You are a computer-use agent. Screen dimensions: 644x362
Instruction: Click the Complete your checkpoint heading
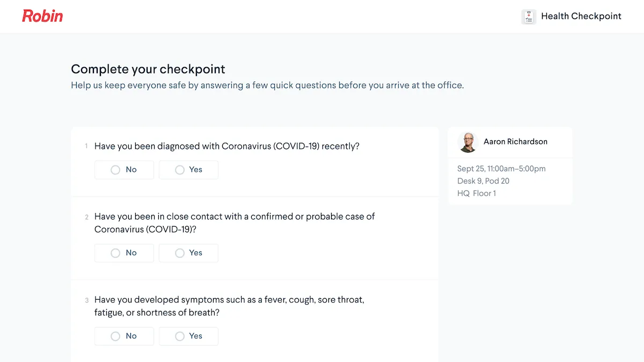click(148, 69)
